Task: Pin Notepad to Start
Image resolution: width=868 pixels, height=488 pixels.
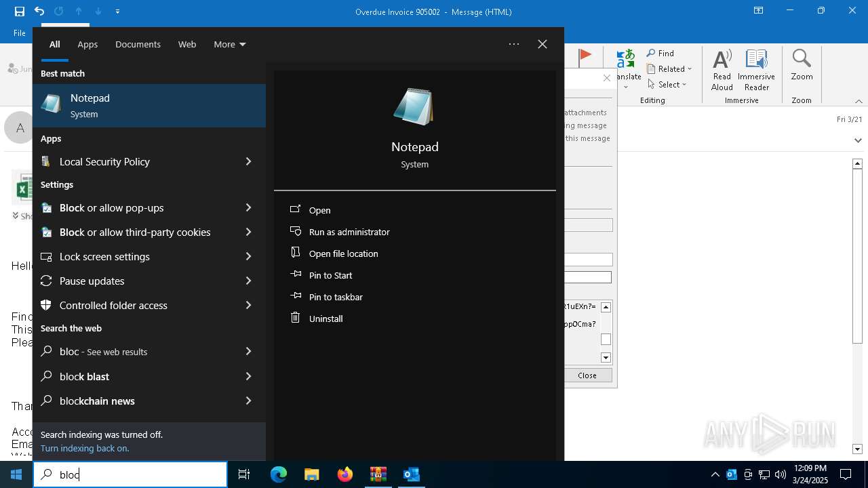Action: click(x=330, y=275)
